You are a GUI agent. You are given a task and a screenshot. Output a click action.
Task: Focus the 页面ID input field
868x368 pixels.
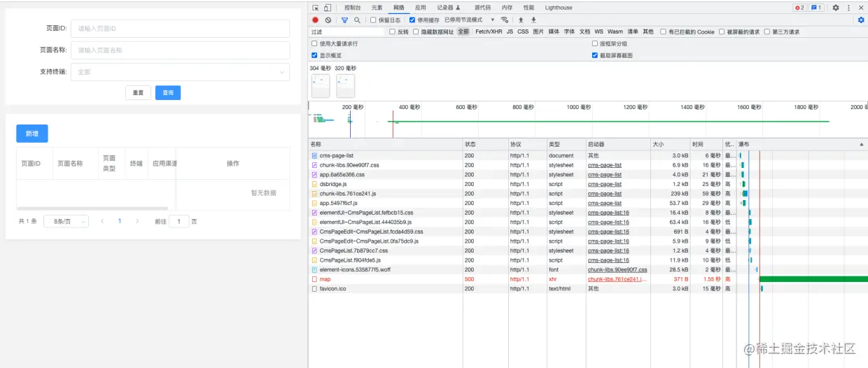click(180, 29)
